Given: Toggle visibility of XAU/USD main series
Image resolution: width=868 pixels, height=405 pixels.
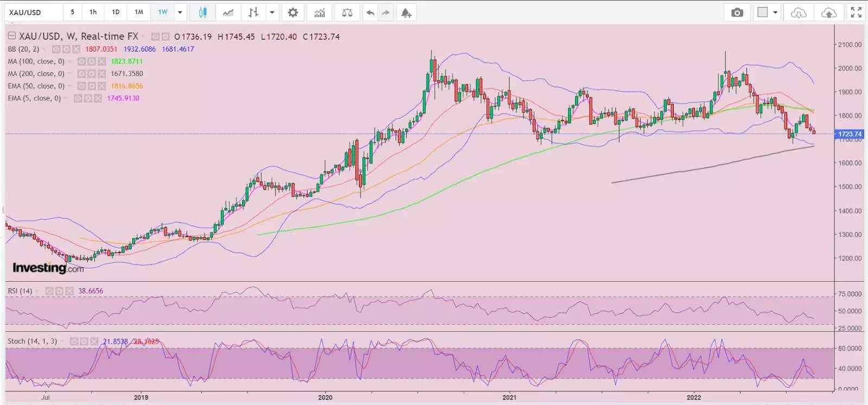Looking at the screenshot, I should click(155, 37).
